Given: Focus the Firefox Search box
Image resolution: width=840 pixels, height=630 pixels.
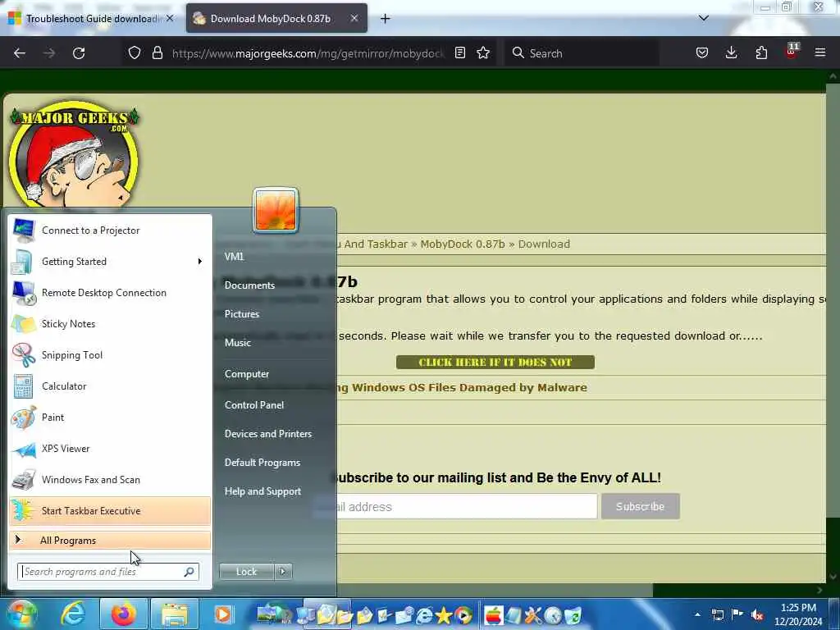Looking at the screenshot, I should tap(582, 53).
